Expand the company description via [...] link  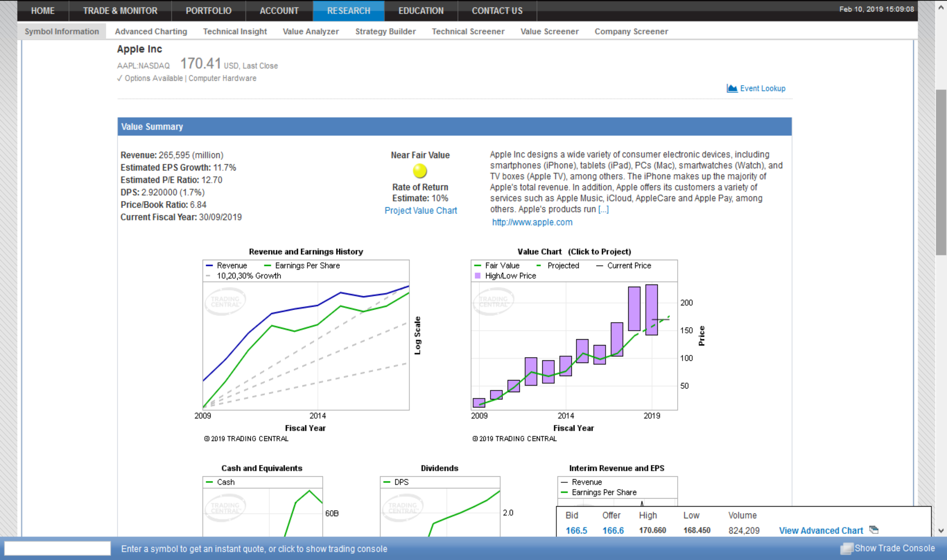[603, 209]
